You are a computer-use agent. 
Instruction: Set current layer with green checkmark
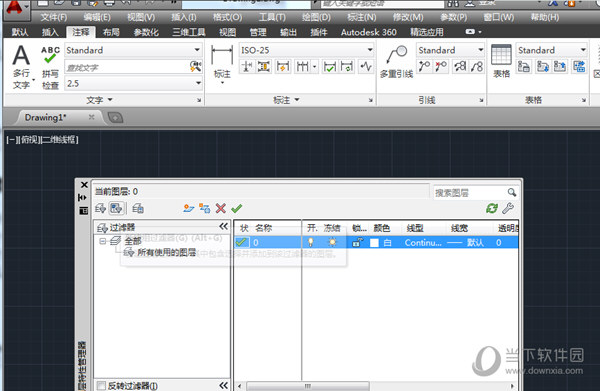(x=236, y=209)
